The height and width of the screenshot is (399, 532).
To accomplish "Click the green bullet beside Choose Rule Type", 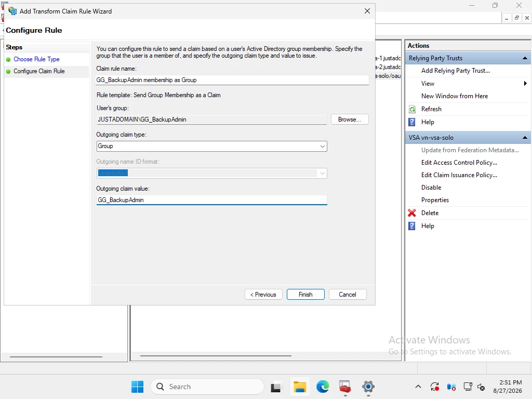I will pos(8,60).
